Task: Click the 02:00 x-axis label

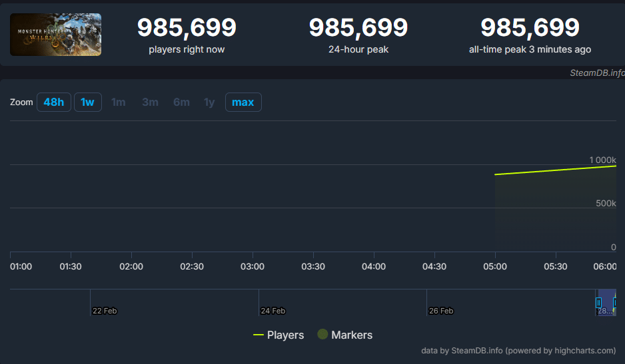Action: [131, 266]
